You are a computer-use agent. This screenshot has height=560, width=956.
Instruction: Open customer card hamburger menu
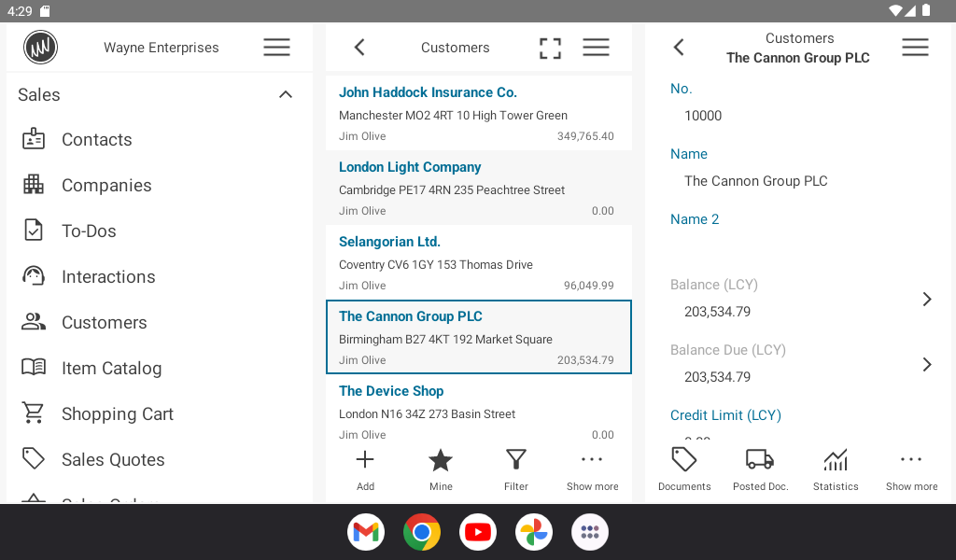tap(915, 47)
